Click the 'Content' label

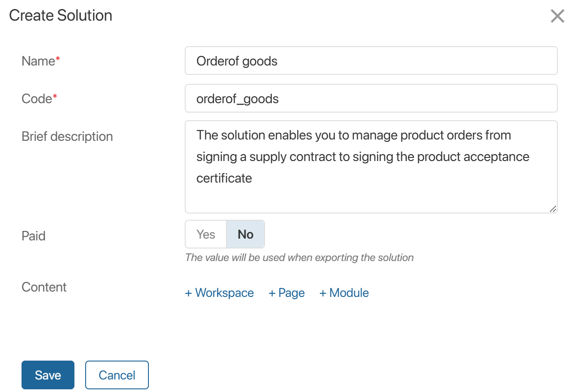(x=44, y=287)
